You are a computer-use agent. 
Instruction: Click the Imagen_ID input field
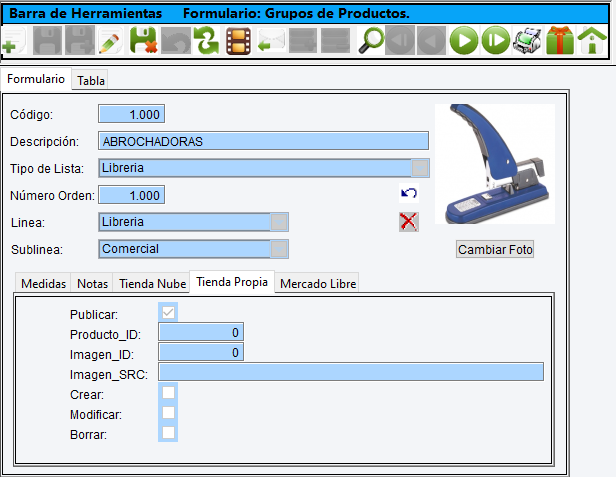pos(201,352)
